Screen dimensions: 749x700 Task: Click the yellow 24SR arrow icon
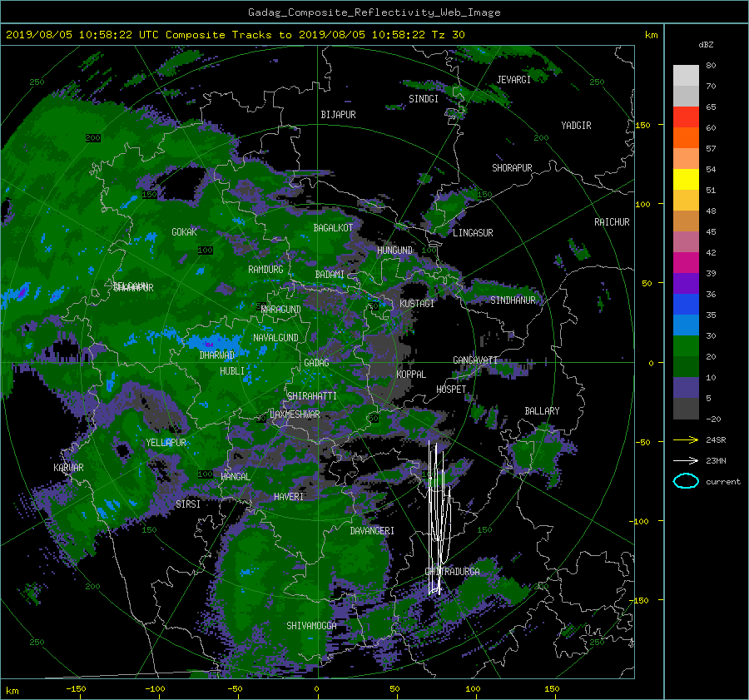click(686, 439)
